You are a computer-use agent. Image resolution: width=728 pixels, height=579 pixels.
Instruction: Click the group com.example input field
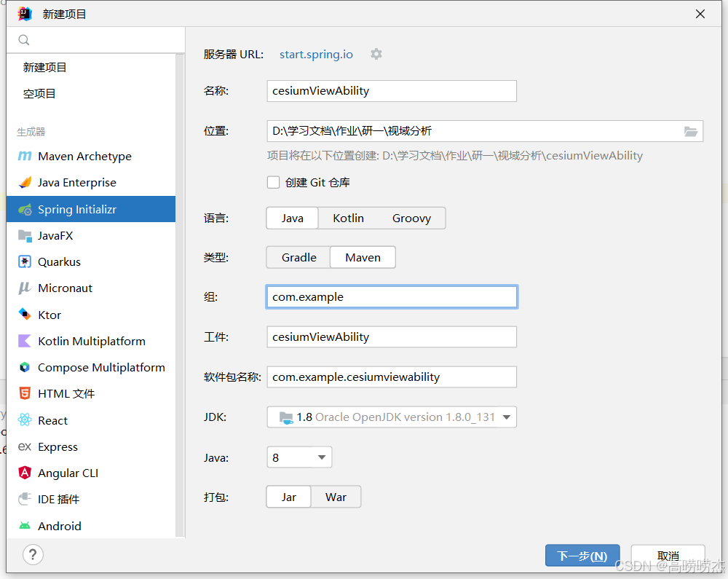(392, 297)
